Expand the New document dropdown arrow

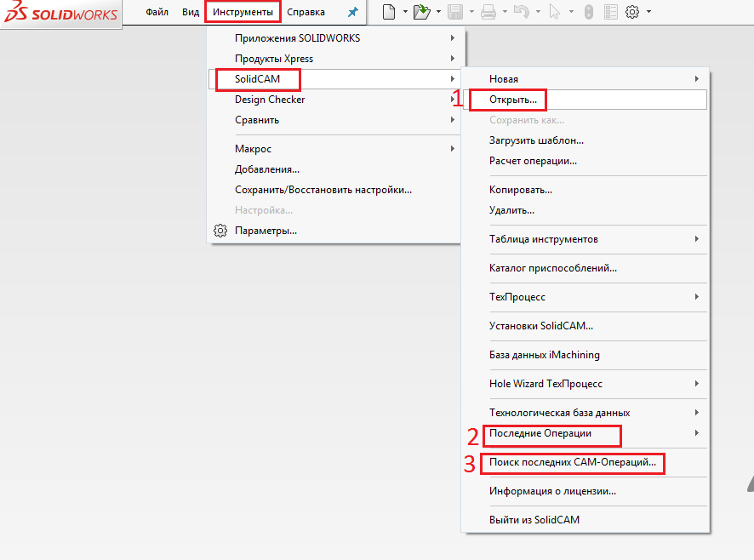pyautogui.click(x=405, y=12)
